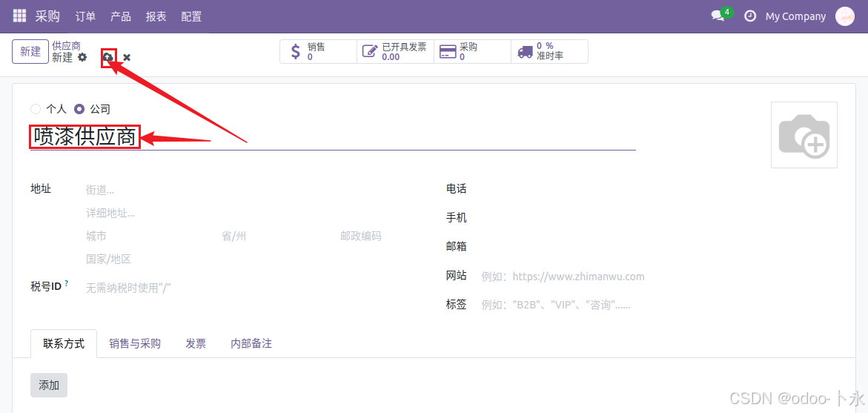
Task: Switch to the 内部备注 tab
Action: pyautogui.click(x=251, y=344)
